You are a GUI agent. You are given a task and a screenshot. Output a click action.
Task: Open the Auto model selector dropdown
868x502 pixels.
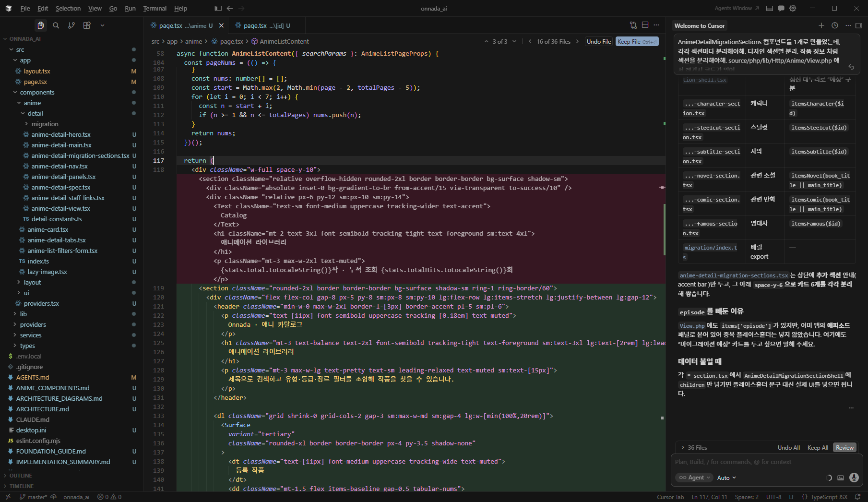click(x=726, y=478)
